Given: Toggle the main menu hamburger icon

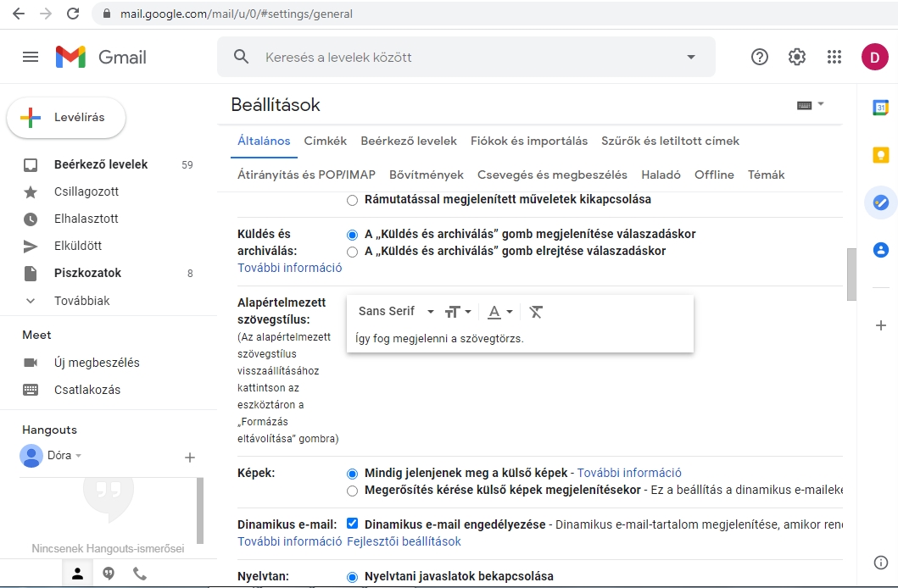Looking at the screenshot, I should click(31, 57).
